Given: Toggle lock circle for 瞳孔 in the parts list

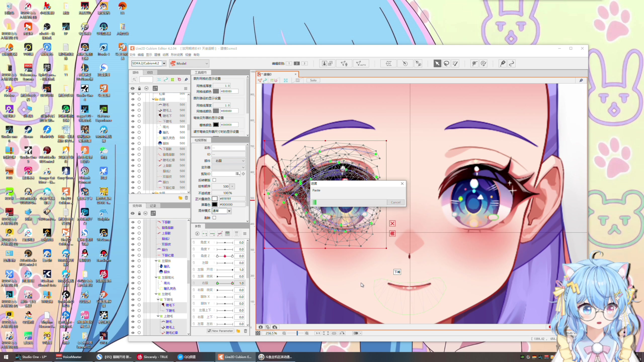Looking at the screenshot, I should click(139, 132).
